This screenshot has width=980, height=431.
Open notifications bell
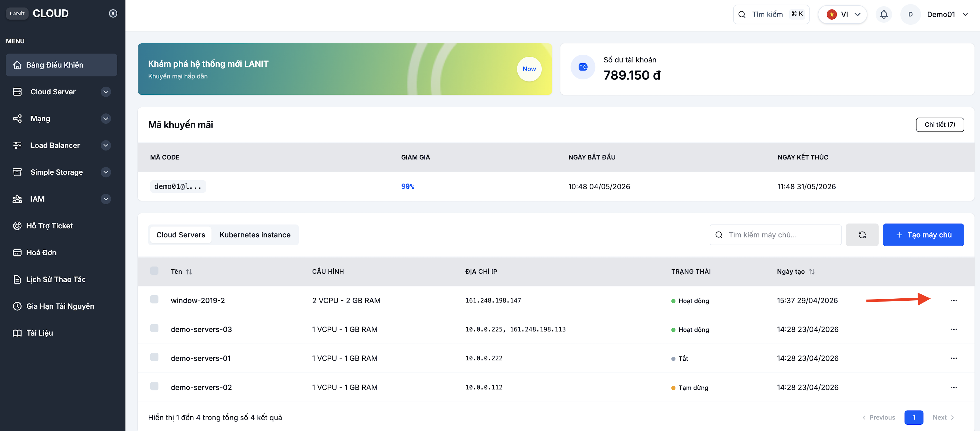884,14
